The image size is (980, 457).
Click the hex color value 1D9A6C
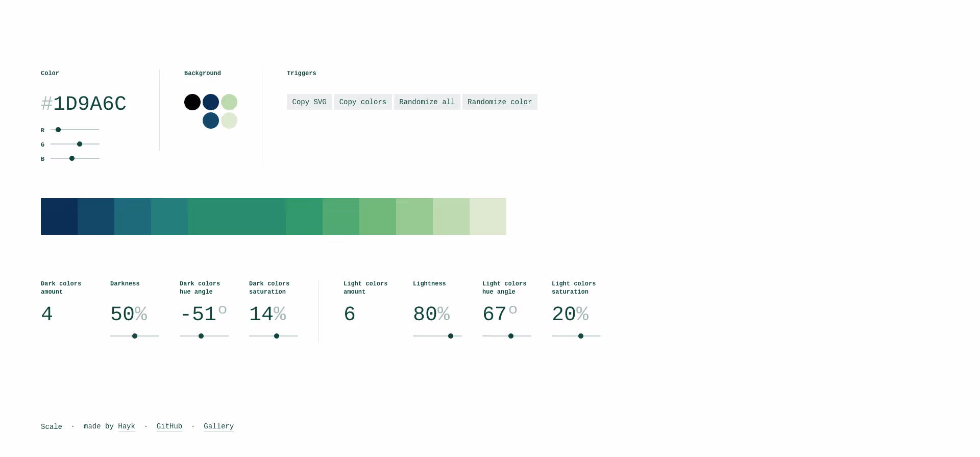(90, 104)
